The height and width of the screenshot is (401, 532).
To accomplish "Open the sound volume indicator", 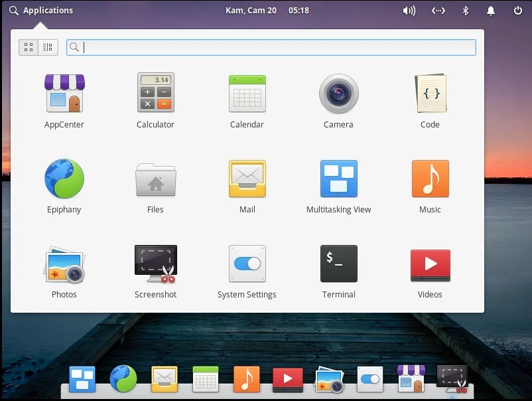I will pos(409,11).
